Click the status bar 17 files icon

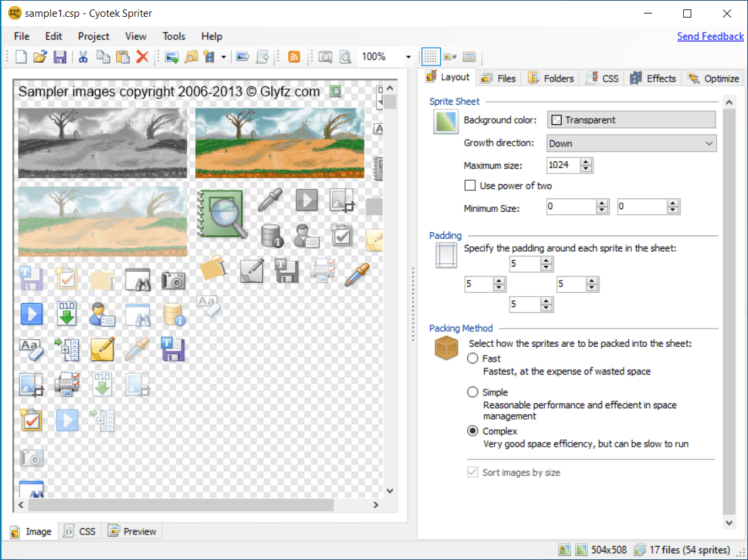(x=639, y=550)
